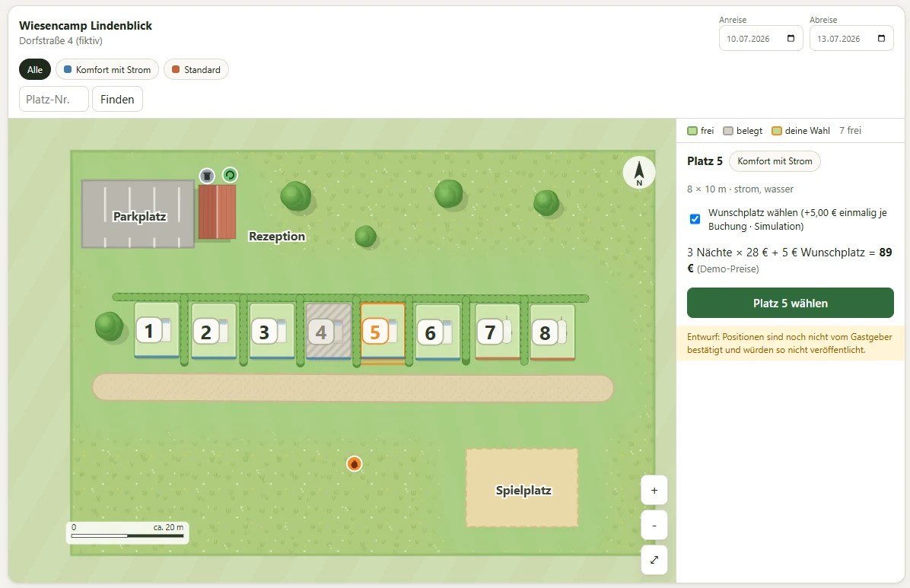Show all pitches with Alle filter
This screenshot has height=588, width=910.
35,70
